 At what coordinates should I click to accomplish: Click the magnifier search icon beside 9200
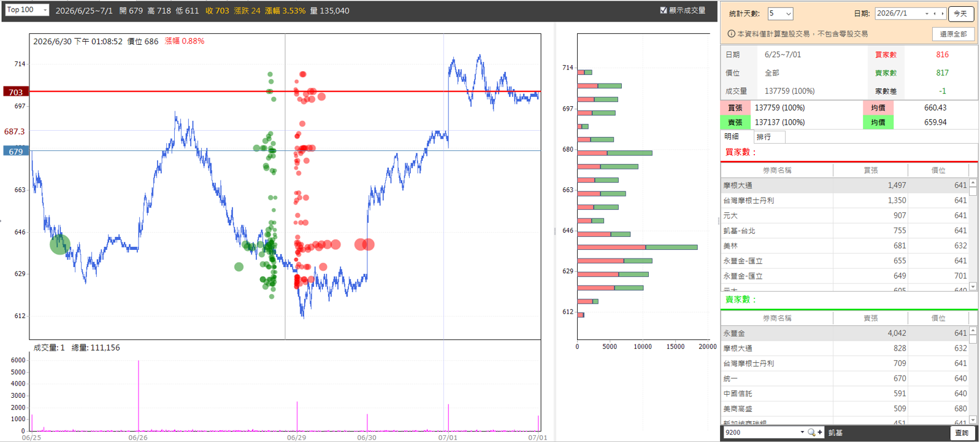pos(811,433)
